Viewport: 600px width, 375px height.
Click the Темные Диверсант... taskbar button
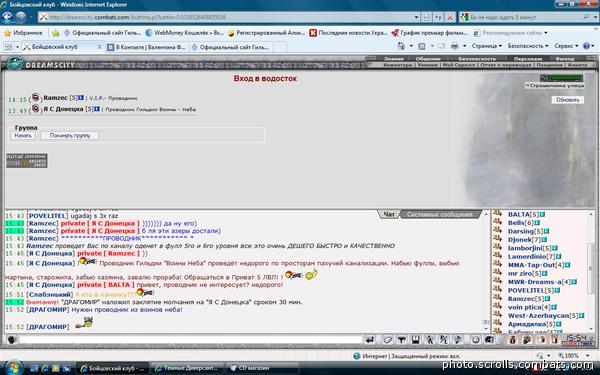188,368
